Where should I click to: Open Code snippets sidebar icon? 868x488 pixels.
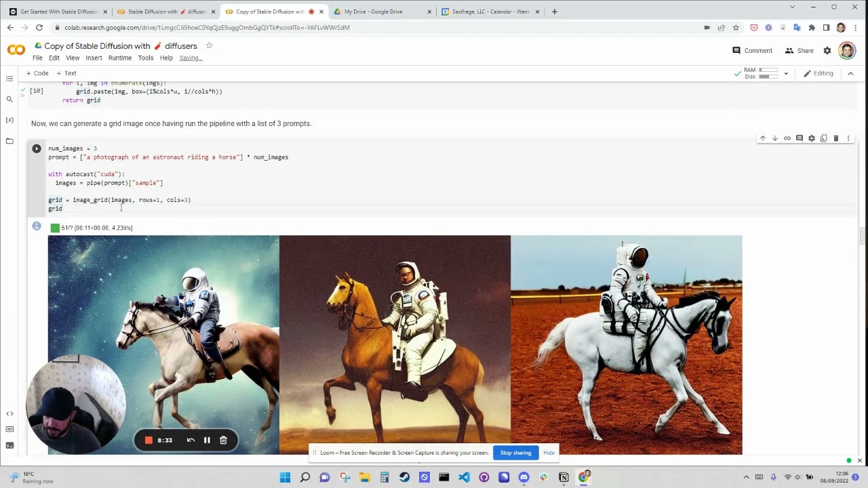(x=9, y=413)
